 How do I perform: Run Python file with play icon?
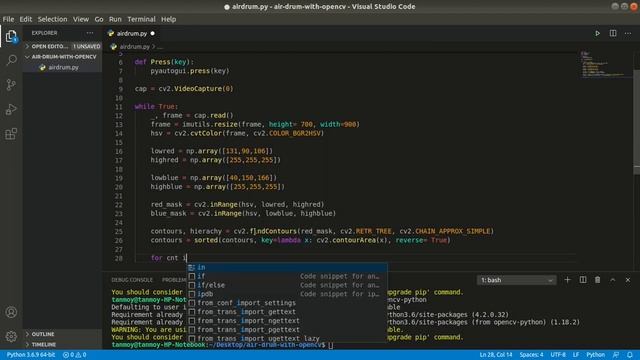[597, 33]
